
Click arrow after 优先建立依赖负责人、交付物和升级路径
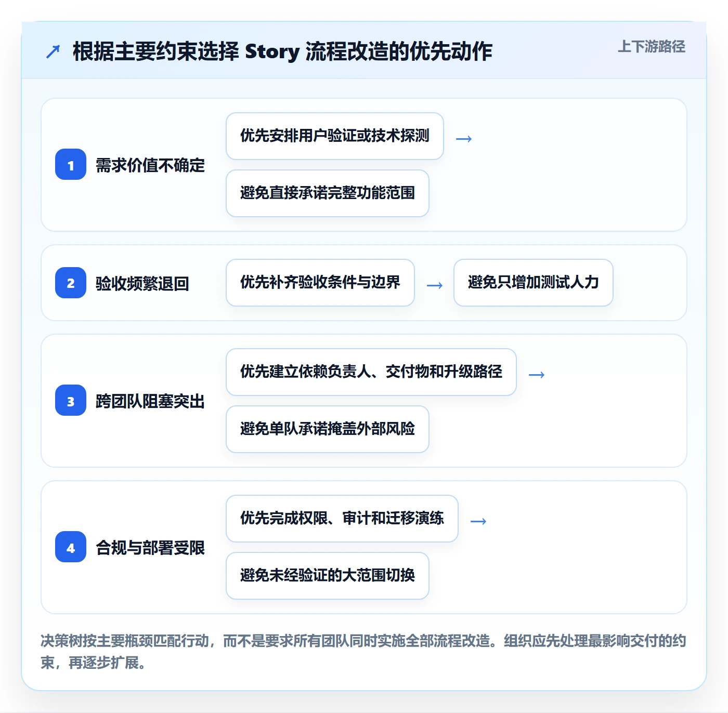click(537, 375)
